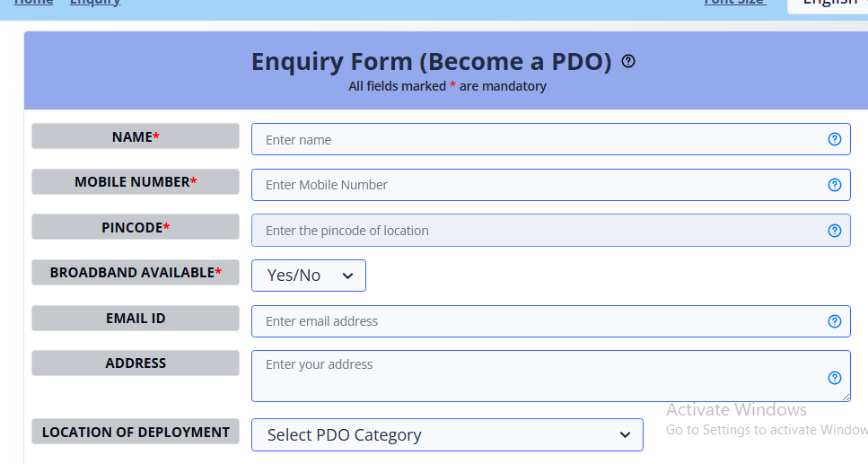Open the Enquiry breadcrumb link
This screenshot has width=868, height=464.
pyautogui.click(x=95, y=2)
